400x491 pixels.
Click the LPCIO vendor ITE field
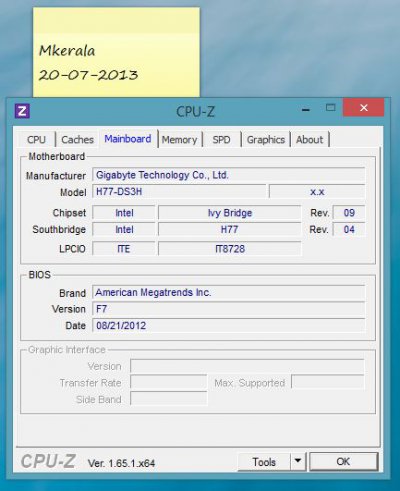pyautogui.click(x=124, y=249)
